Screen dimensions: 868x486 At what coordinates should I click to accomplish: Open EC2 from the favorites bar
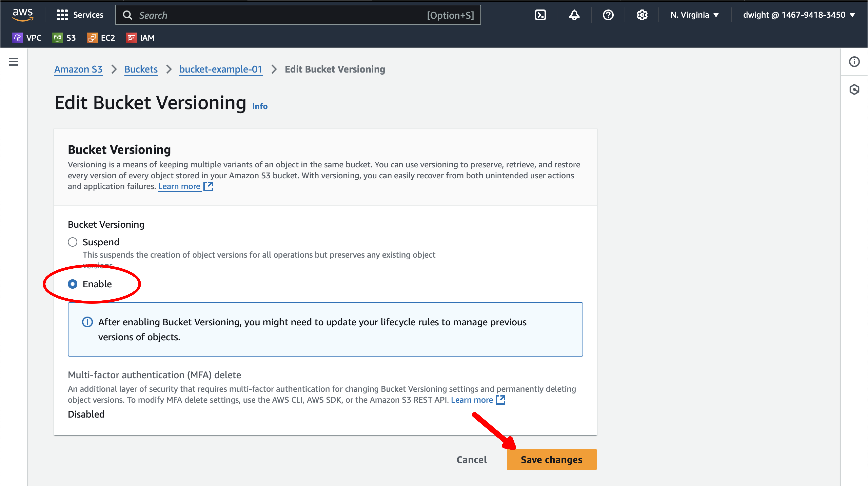click(100, 38)
